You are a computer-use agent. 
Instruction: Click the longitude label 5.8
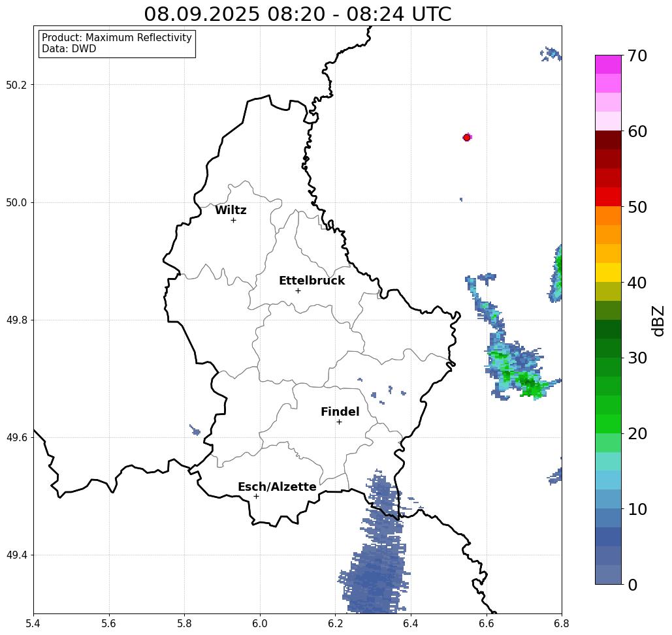[x=184, y=624]
